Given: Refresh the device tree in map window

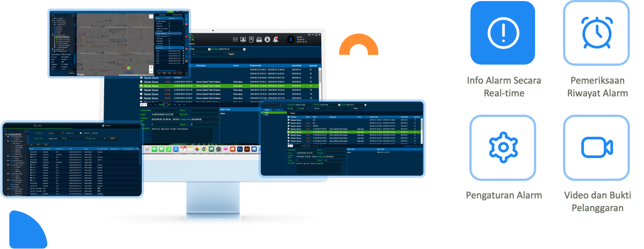Looking at the screenshot, I should [x=73, y=15].
